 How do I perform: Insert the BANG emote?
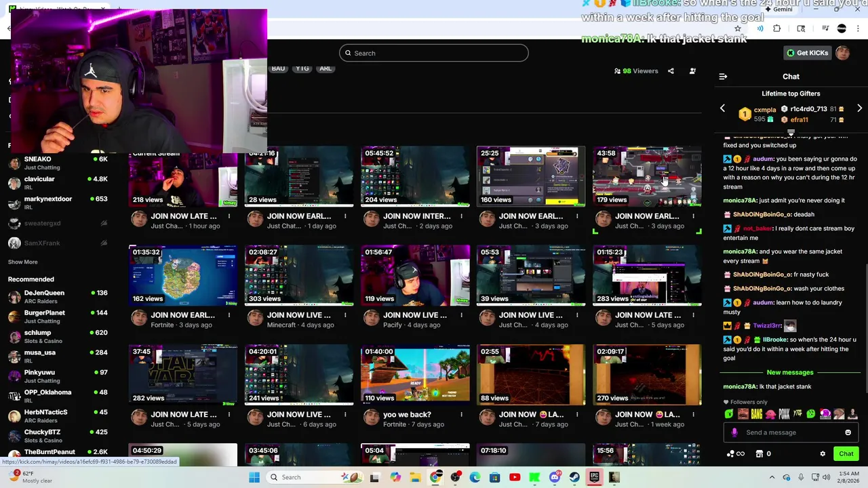click(757, 414)
